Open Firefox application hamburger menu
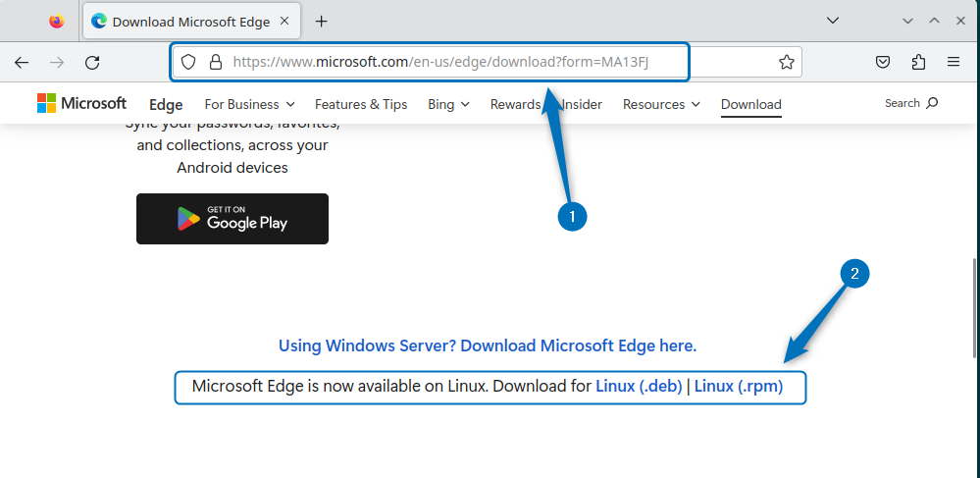The width and height of the screenshot is (980, 478). 954,62
